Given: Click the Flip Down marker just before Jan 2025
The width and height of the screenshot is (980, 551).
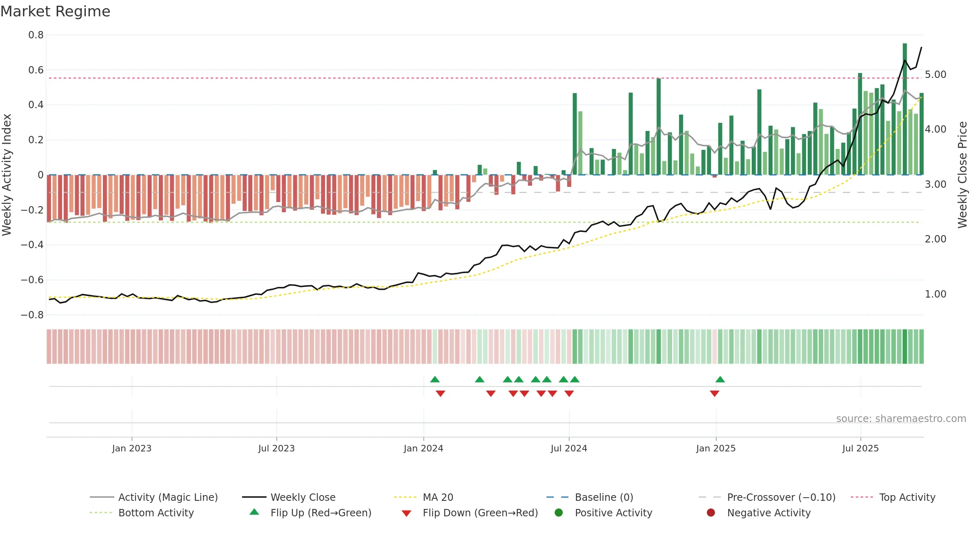Looking at the screenshot, I should [x=715, y=393].
